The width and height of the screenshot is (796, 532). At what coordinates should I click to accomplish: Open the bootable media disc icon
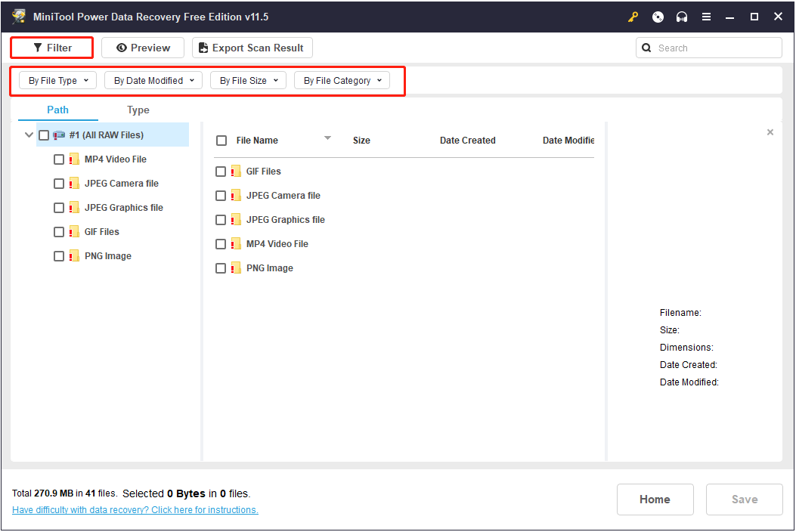coord(658,17)
